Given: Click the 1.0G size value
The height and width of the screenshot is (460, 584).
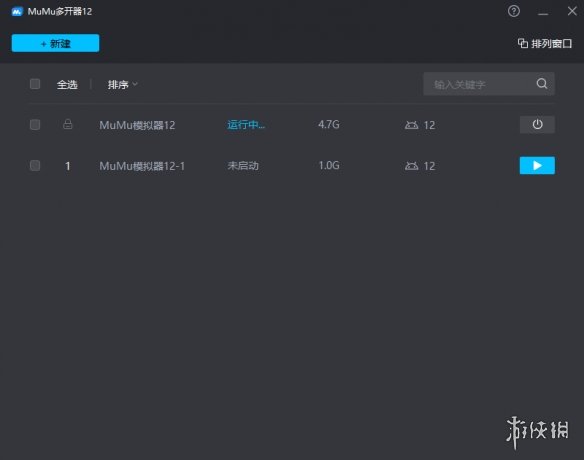Looking at the screenshot, I should click(x=329, y=165).
